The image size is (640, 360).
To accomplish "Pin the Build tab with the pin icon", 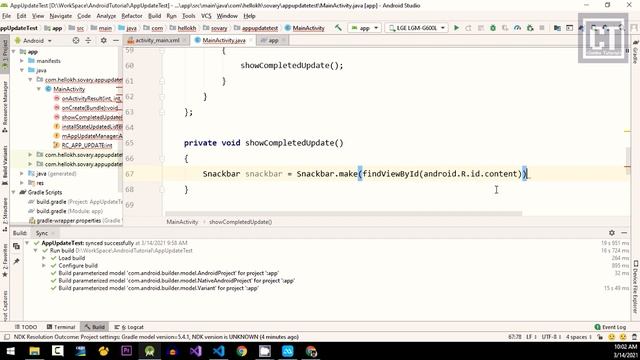I will click(16, 261).
